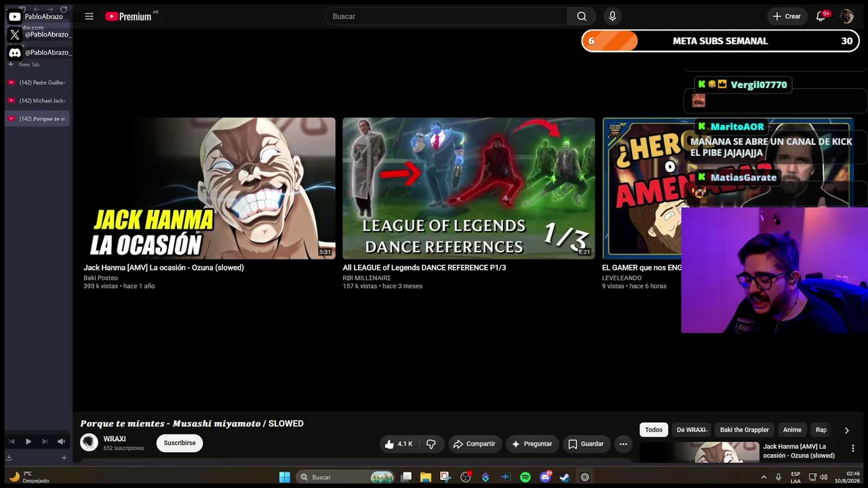Open Steam from the taskbar
Viewport: 868px width, 488px height.
click(x=564, y=477)
